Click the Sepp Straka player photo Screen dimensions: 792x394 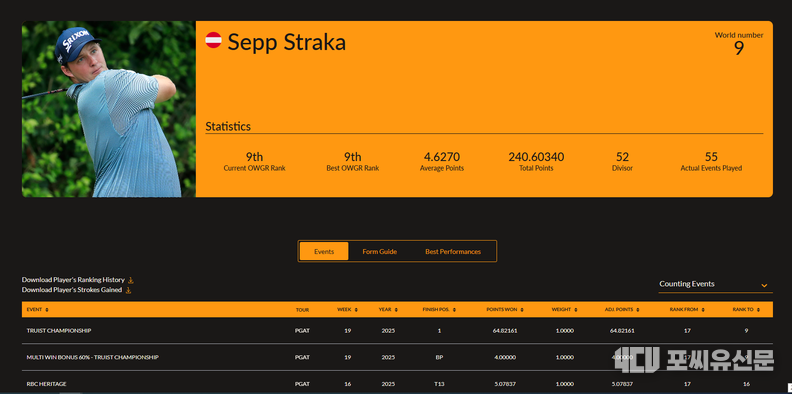109,109
